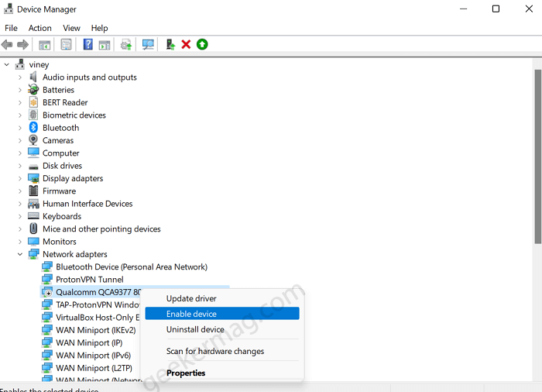The image size is (542, 392).
Task: Open the Action menu
Action: coord(40,28)
